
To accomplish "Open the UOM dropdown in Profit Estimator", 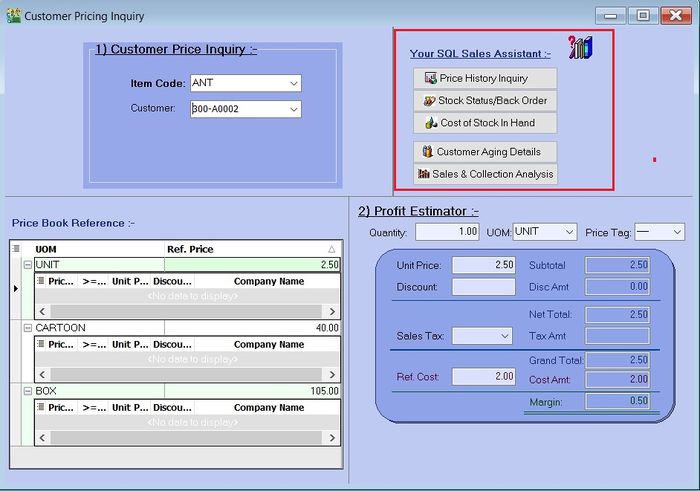I will pyautogui.click(x=568, y=232).
